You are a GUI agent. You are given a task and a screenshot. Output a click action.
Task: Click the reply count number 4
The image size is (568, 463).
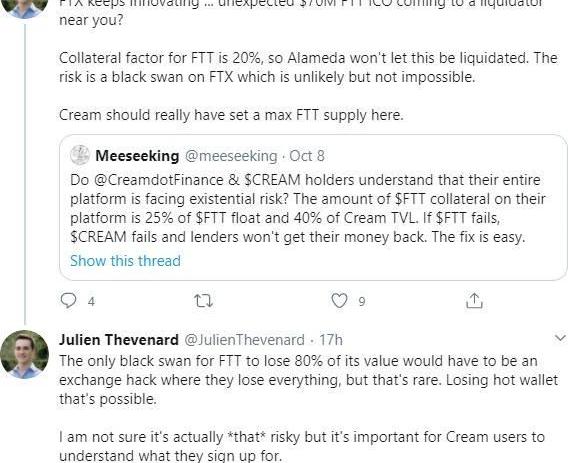(91, 301)
